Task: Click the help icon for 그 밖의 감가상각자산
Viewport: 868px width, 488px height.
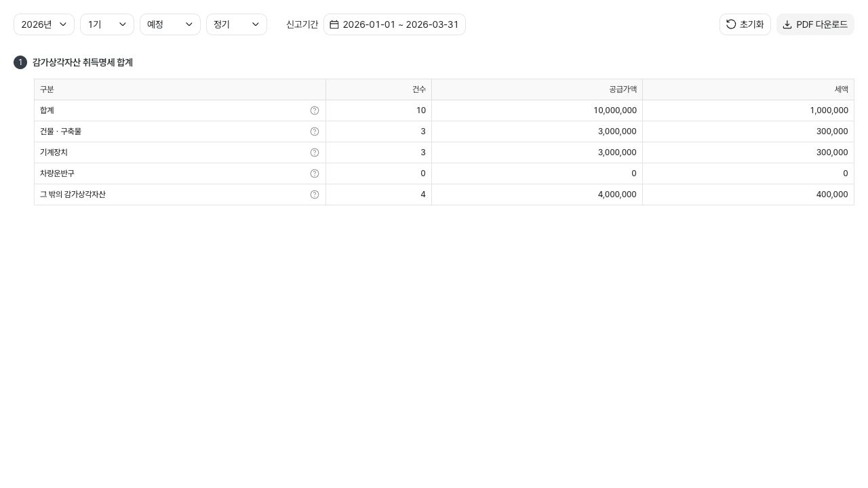Action: [315, 195]
